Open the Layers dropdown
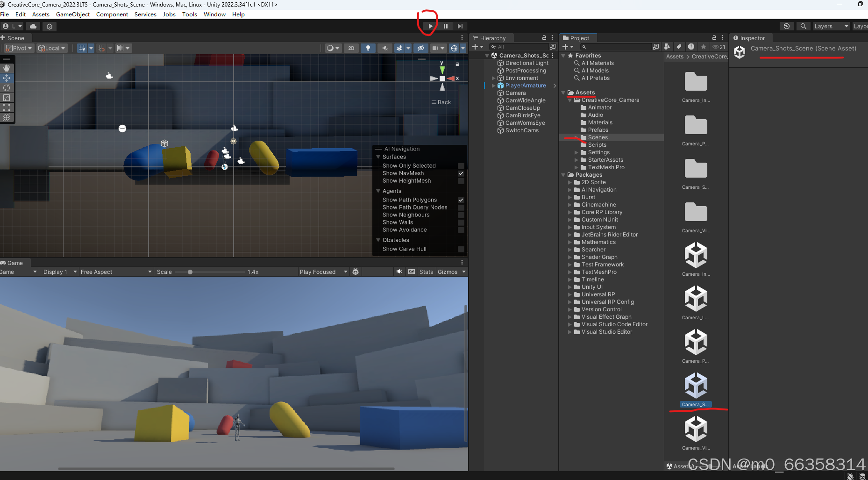Viewport: 868px width, 480px height. click(831, 26)
